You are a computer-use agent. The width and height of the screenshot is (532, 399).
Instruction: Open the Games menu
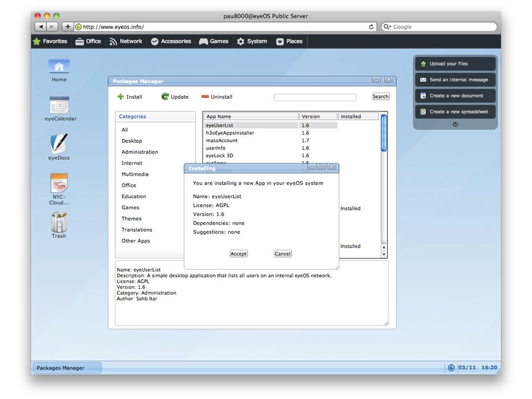click(214, 42)
